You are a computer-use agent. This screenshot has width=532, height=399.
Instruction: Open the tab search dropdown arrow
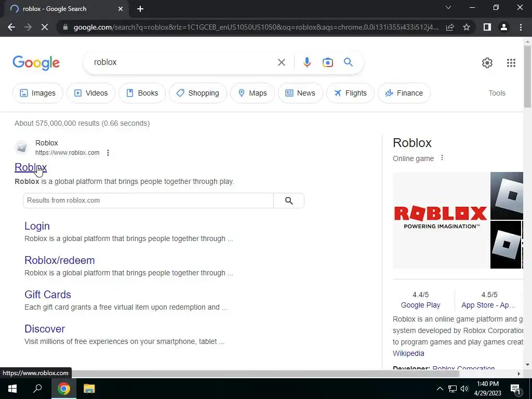click(x=448, y=7)
